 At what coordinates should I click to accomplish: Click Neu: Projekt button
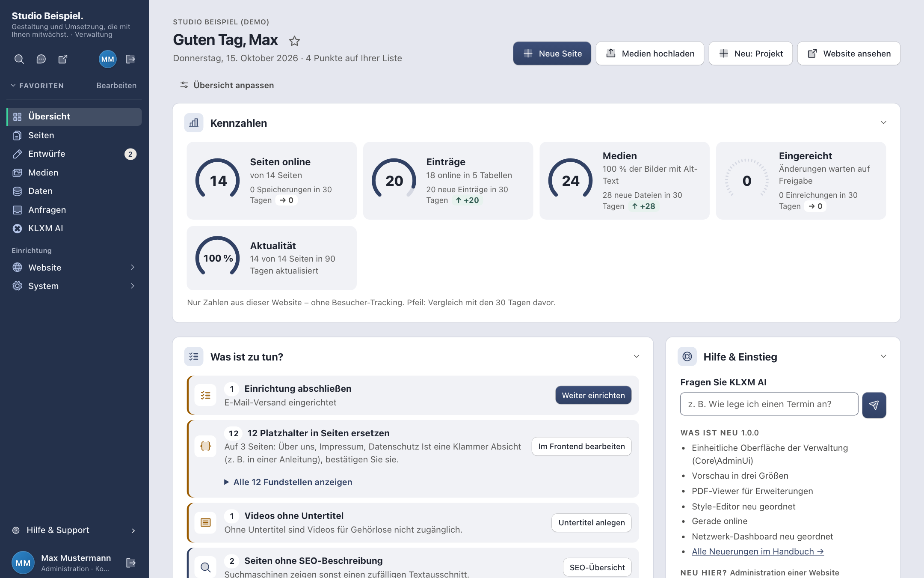[x=751, y=54]
